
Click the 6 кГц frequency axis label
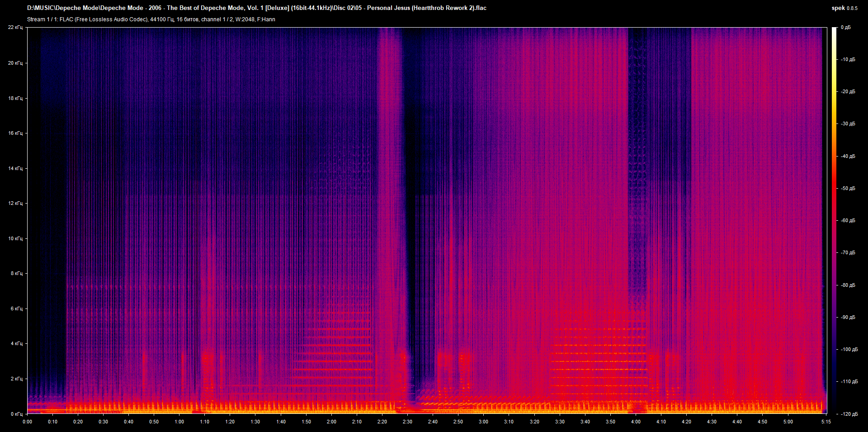pyautogui.click(x=16, y=309)
